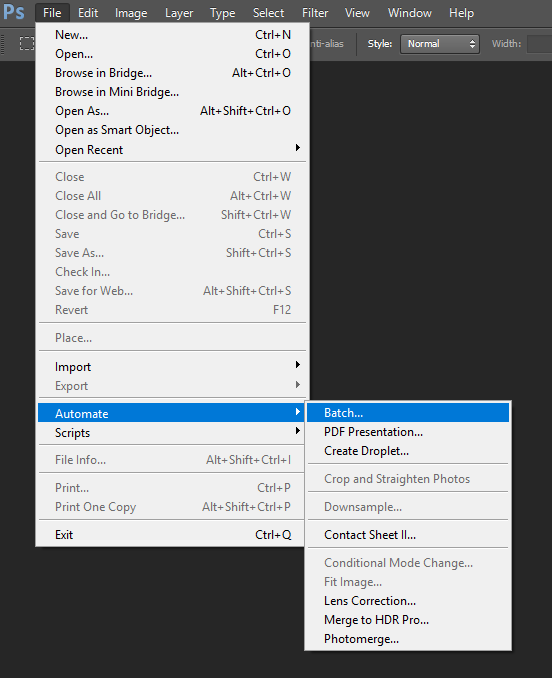Open the Type menu

click(223, 13)
